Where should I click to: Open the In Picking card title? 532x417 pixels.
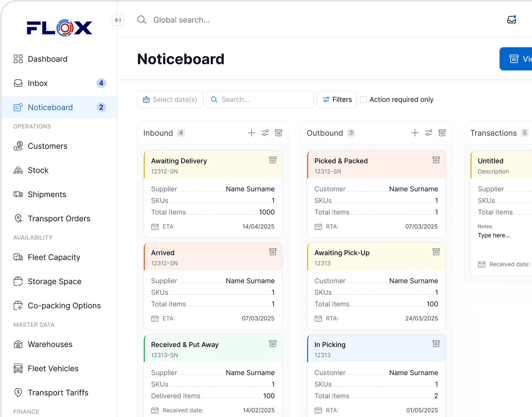[x=330, y=345]
